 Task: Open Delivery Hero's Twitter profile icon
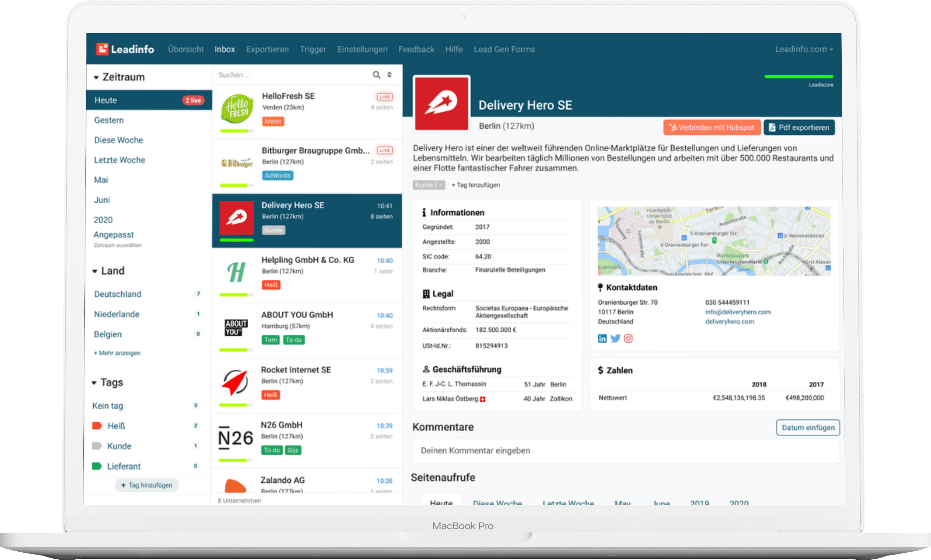(x=615, y=339)
